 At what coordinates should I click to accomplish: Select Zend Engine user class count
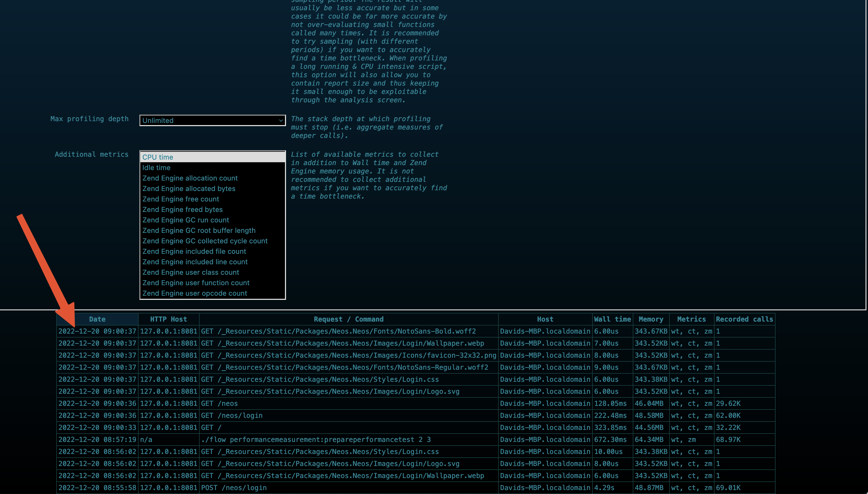pos(191,272)
